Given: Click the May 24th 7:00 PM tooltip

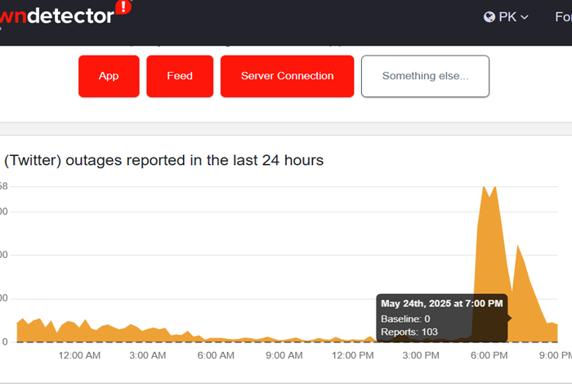Looking at the screenshot, I should [x=442, y=317].
